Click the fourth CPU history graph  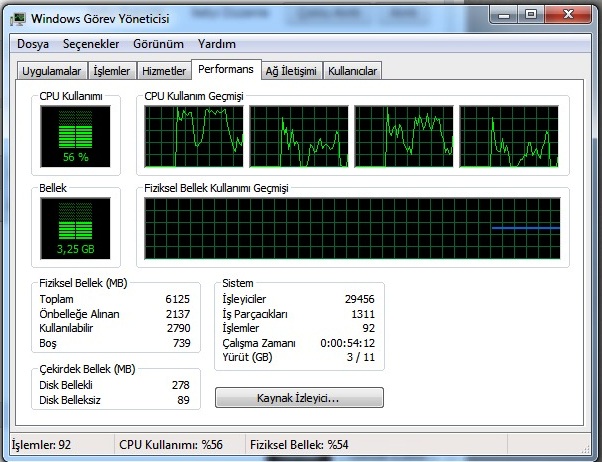pos(509,137)
